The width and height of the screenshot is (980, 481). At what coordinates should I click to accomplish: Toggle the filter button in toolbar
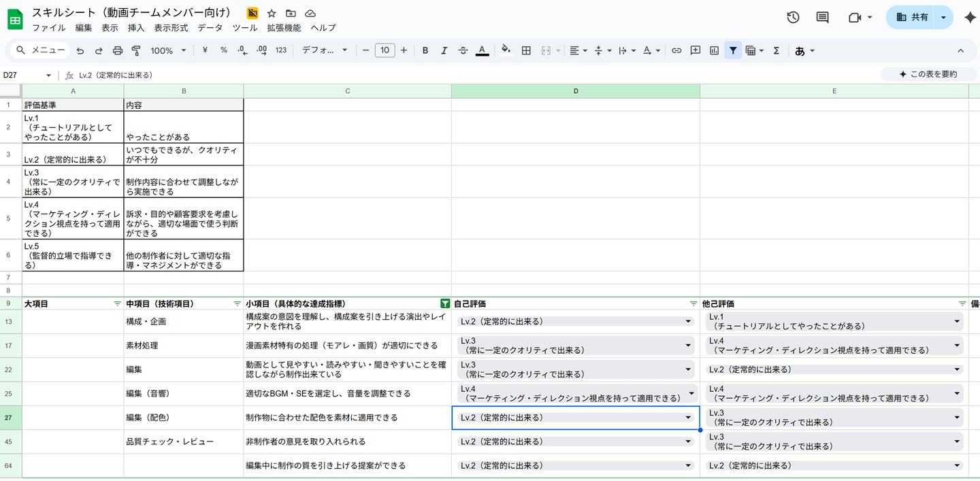click(733, 50)
